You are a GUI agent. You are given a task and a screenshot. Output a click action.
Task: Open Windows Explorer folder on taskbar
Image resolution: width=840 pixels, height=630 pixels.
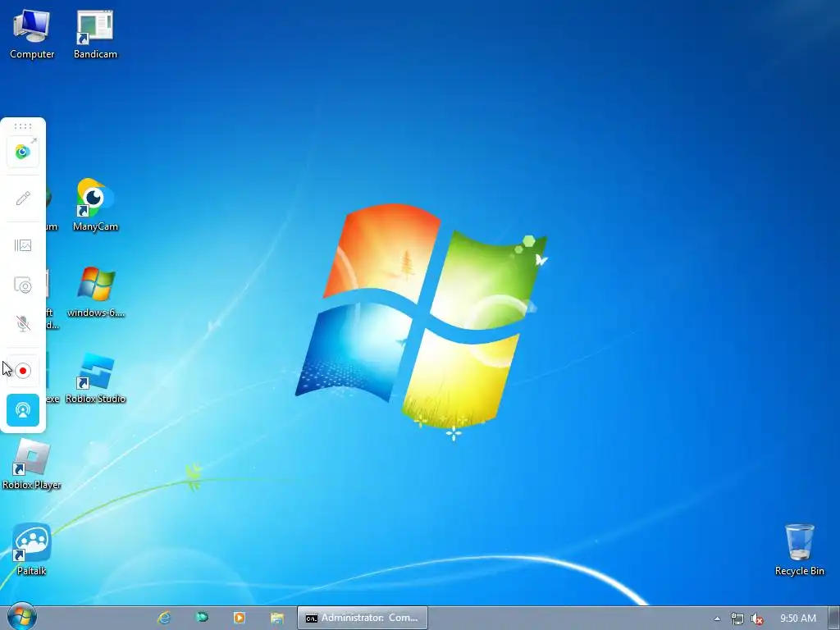277,618
